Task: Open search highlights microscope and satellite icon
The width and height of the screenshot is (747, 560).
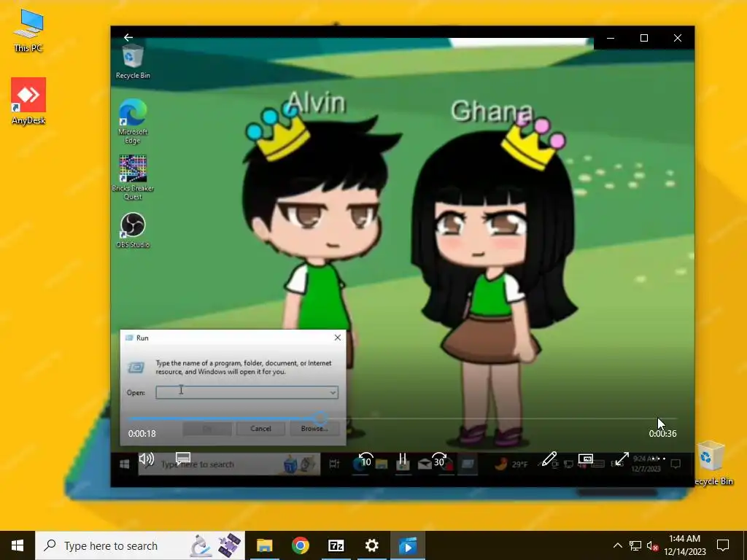Action: pos(215,545)
